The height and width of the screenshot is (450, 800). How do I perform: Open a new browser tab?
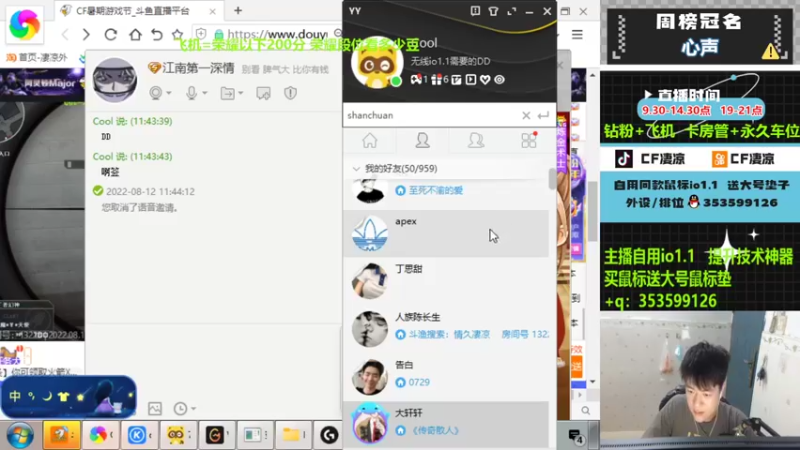pyautogui.click(x=238, y=11)
